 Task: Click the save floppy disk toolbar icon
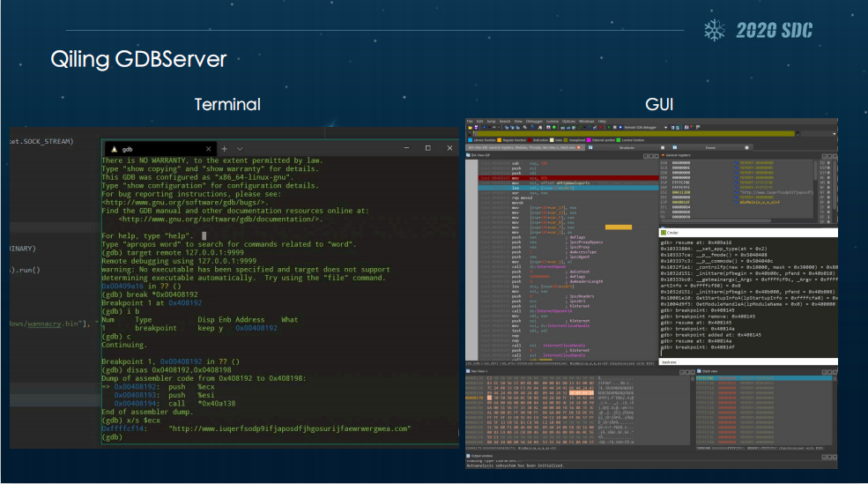point(476,127)
